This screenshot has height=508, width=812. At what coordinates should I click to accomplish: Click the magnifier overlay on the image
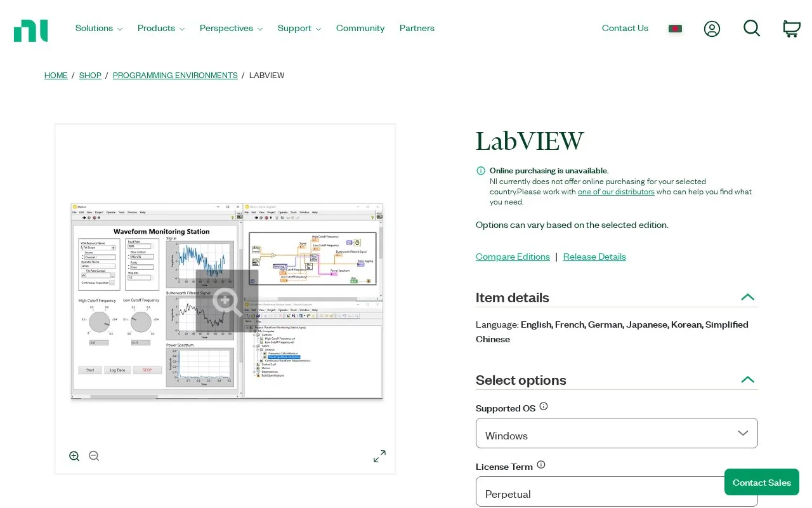(x=226, y=301)
